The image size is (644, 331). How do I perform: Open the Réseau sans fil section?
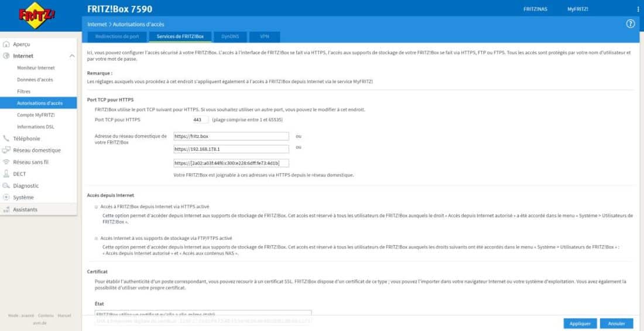[x=30, y=162]
